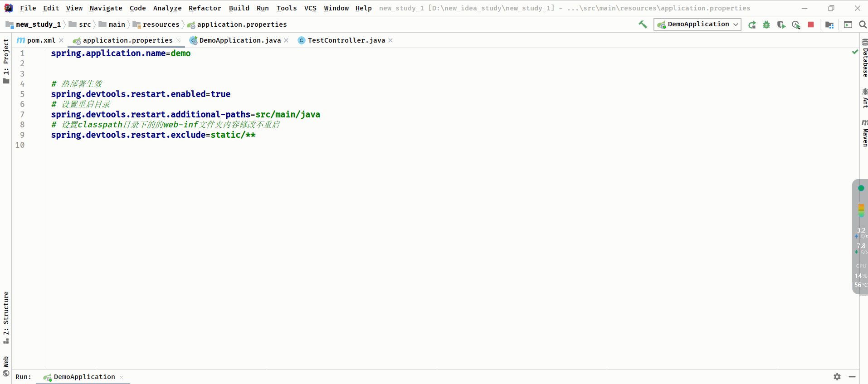Run with coverage via the shield icon
This screenshot has width=868, height=384.
coord(781,24)
